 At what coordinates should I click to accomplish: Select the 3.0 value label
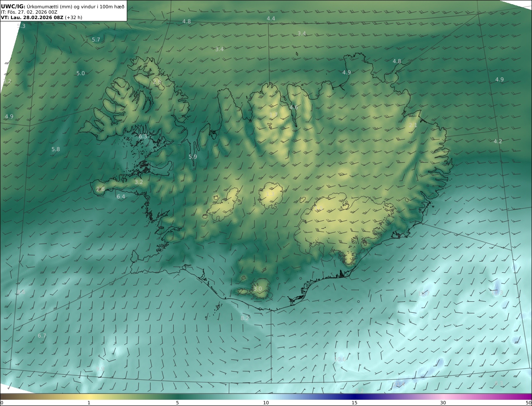point(258,289)
